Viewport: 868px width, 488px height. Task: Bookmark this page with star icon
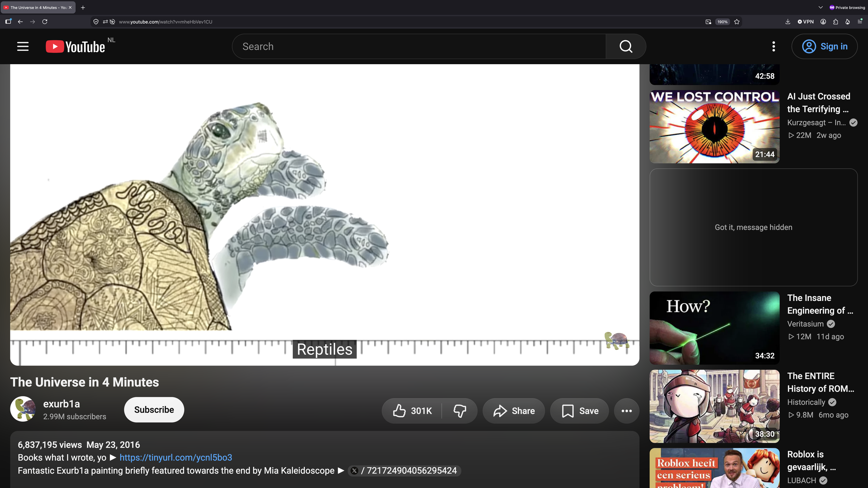pos(737,22)
